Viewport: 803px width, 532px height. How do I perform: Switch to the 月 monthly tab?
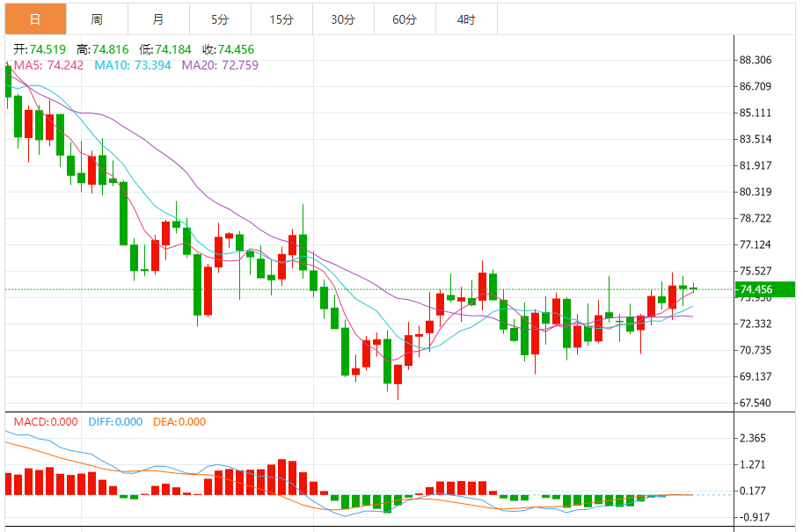[x=158, y=19]
